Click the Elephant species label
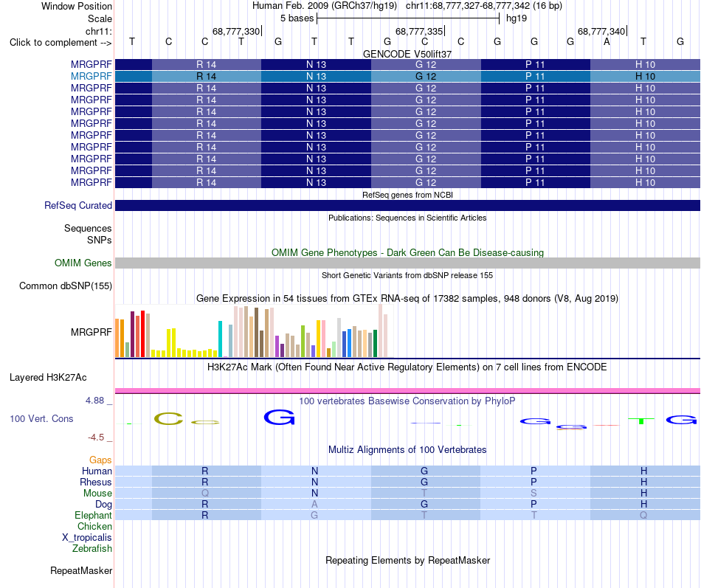The height and width of the screenshot is (588, 701). pyautogui.click(x=93, y=515)
